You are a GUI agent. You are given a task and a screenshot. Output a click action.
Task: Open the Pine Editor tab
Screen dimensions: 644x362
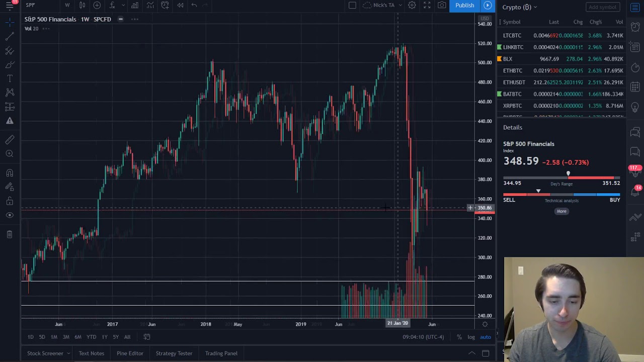(130, 353)
